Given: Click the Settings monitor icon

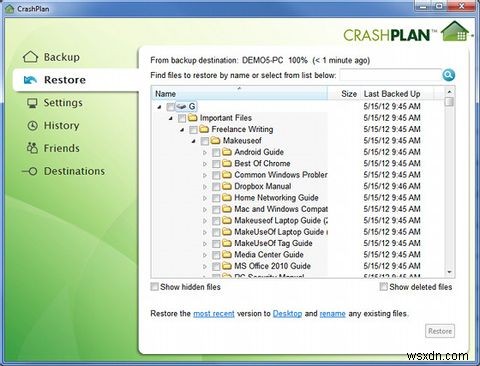Looking at the screenshot, I should tap(32, 103).
